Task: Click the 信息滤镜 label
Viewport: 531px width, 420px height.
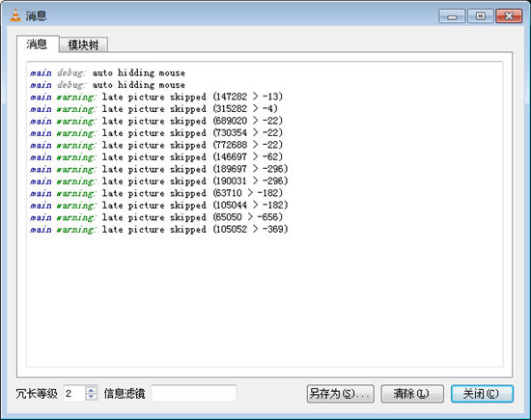Action: click(x=125, y=394)
